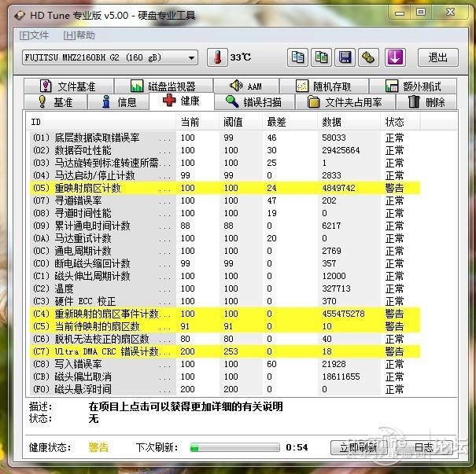The height and width of the screenshot is (474, 476).
Task: Click the thermometer temperature icon
Action: (217, 57)
